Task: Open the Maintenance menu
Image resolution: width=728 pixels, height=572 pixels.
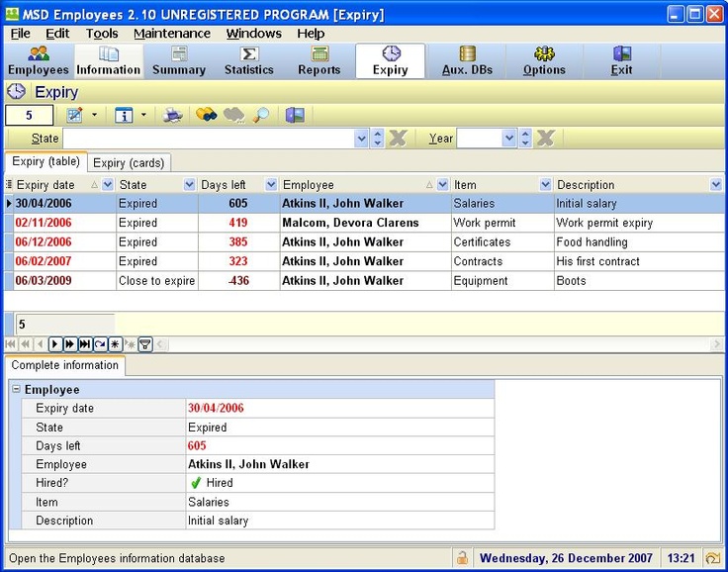Action: coord(172,34)
